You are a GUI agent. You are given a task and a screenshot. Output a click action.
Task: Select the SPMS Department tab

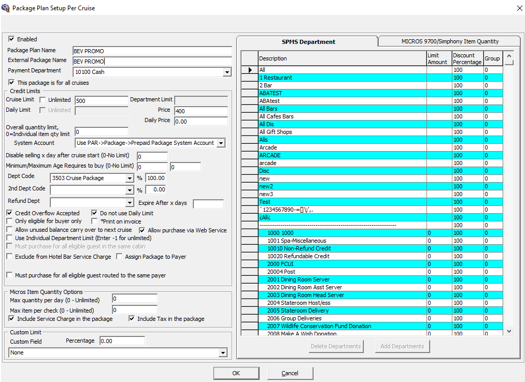coord(308,42)
